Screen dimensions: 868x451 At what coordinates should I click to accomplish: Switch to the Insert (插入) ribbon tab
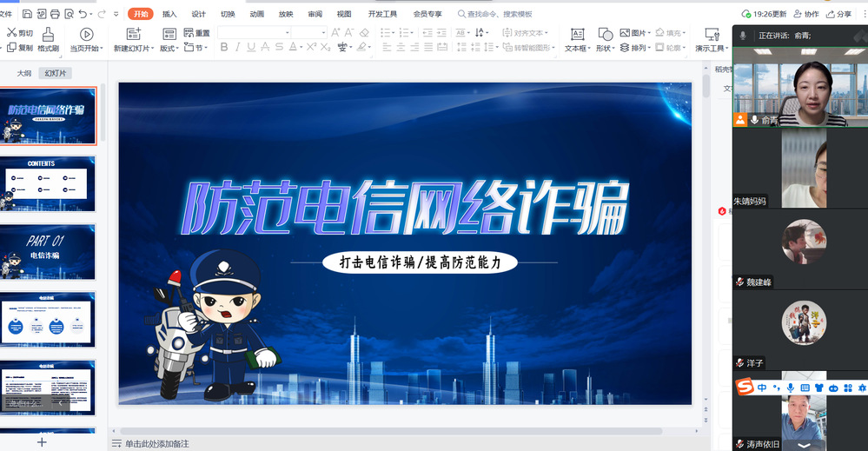(x=169, y=14)
